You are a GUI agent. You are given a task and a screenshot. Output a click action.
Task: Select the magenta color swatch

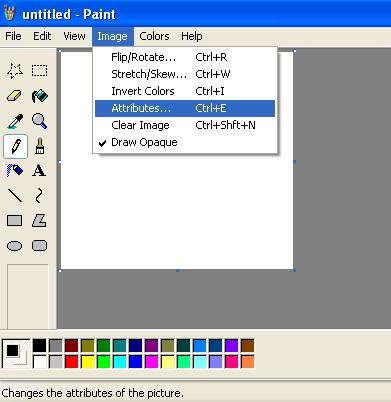click(x=152, y=362)
